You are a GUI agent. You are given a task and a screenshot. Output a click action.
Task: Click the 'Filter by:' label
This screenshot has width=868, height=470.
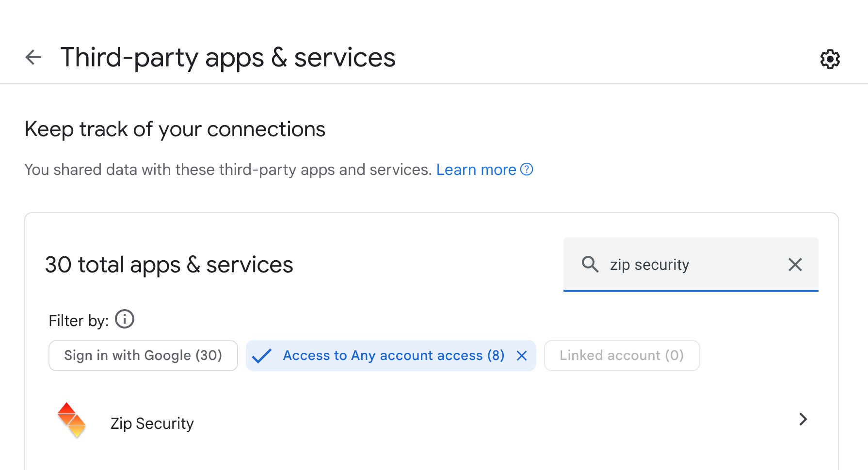click(79, 321)
